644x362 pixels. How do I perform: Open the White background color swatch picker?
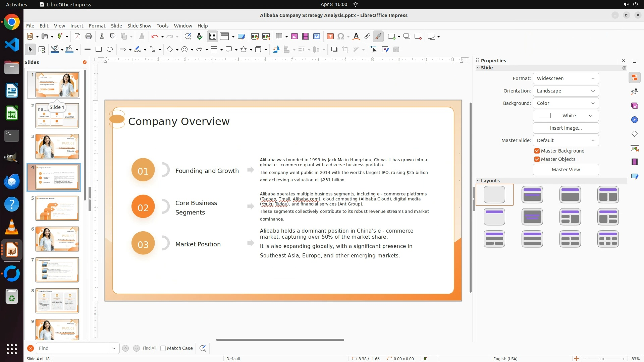[x=566, y=116]
